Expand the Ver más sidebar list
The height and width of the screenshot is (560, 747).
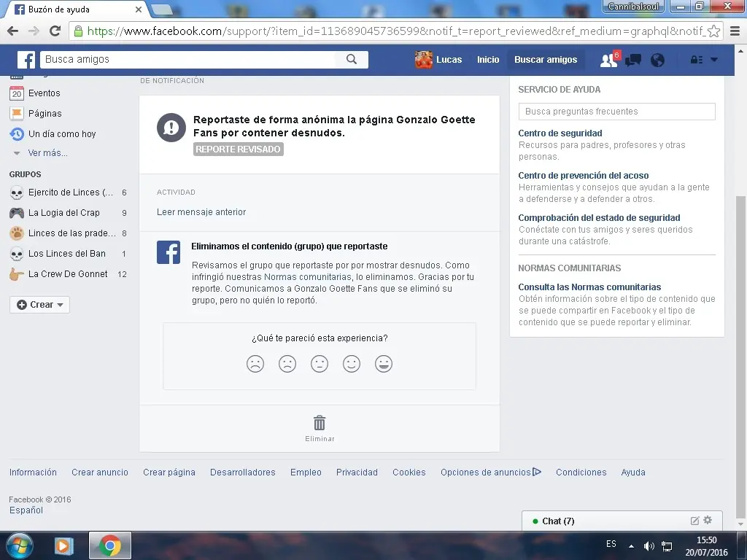(47, 153)
